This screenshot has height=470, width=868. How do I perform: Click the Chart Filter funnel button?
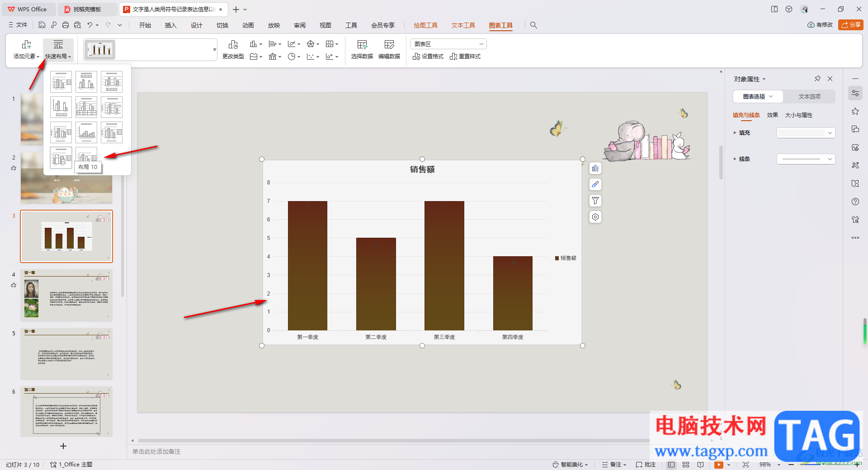pos(595,201)
